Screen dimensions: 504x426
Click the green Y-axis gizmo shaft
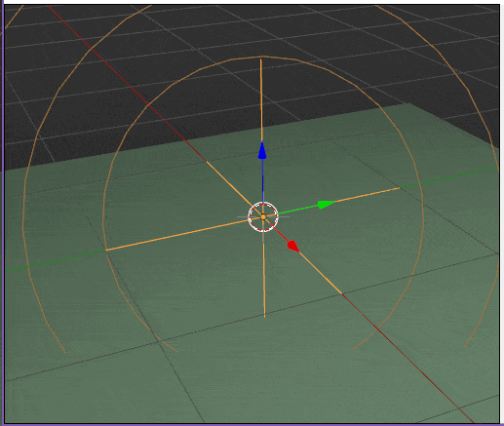click(x=297, y=210)
